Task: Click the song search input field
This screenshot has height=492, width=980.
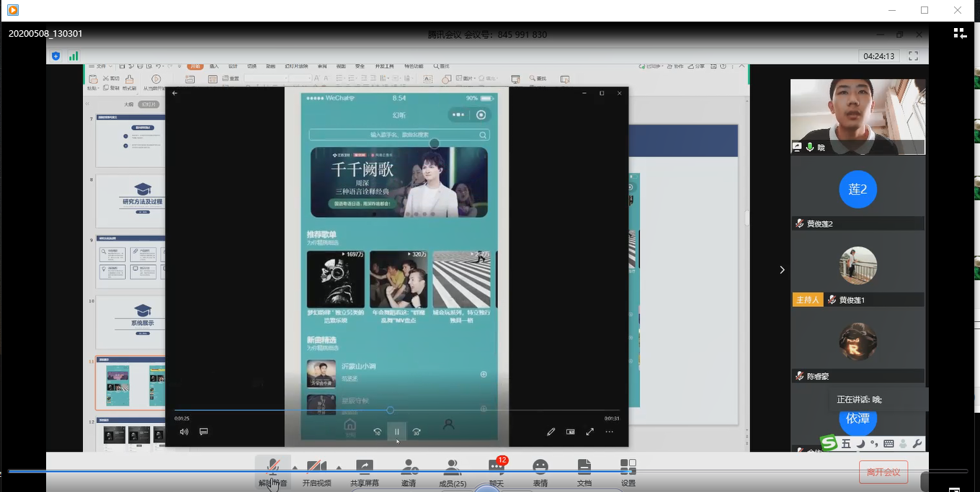Action: coord(399,135)
